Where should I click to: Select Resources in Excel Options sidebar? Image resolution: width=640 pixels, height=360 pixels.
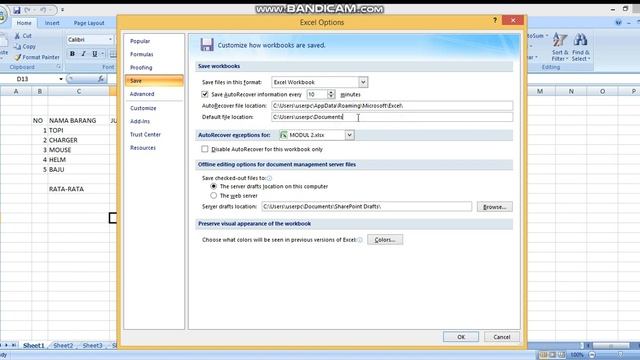click(154, 148)
